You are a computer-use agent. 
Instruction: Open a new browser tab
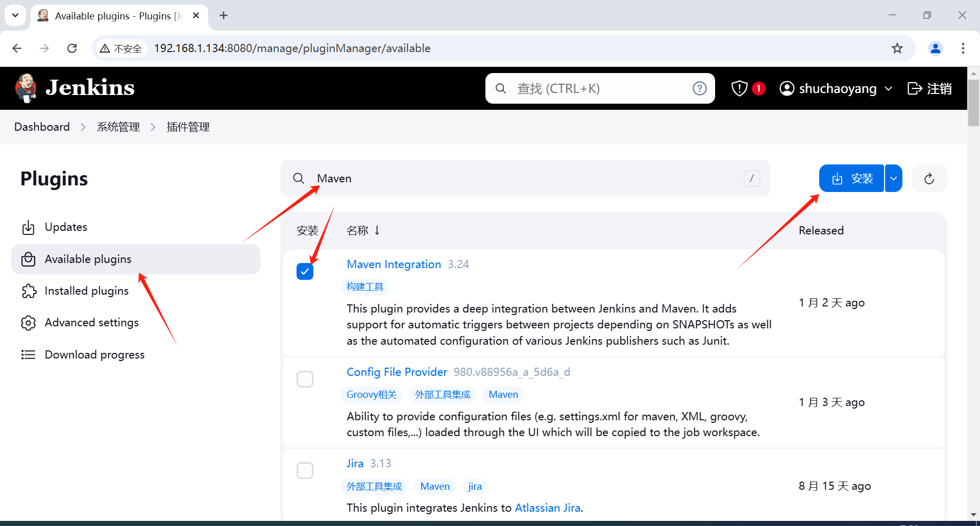point(224,15)
